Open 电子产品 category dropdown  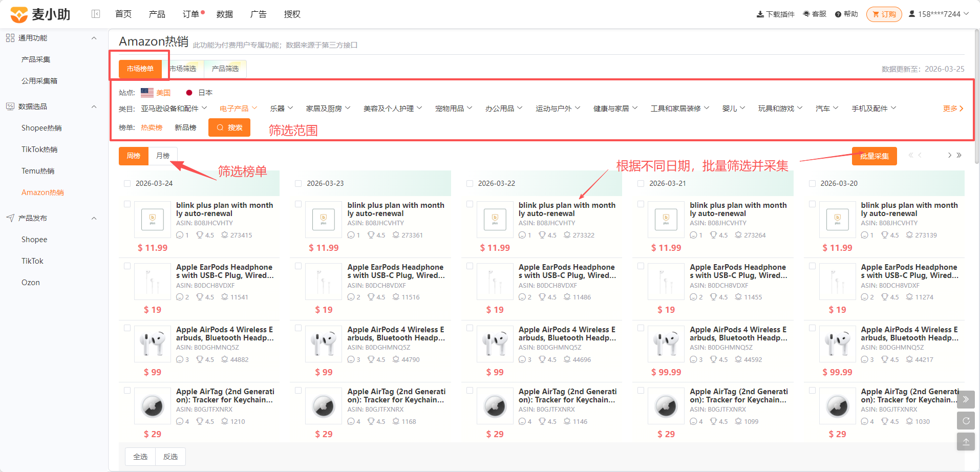pyautogui.click(x=238, y=109)
